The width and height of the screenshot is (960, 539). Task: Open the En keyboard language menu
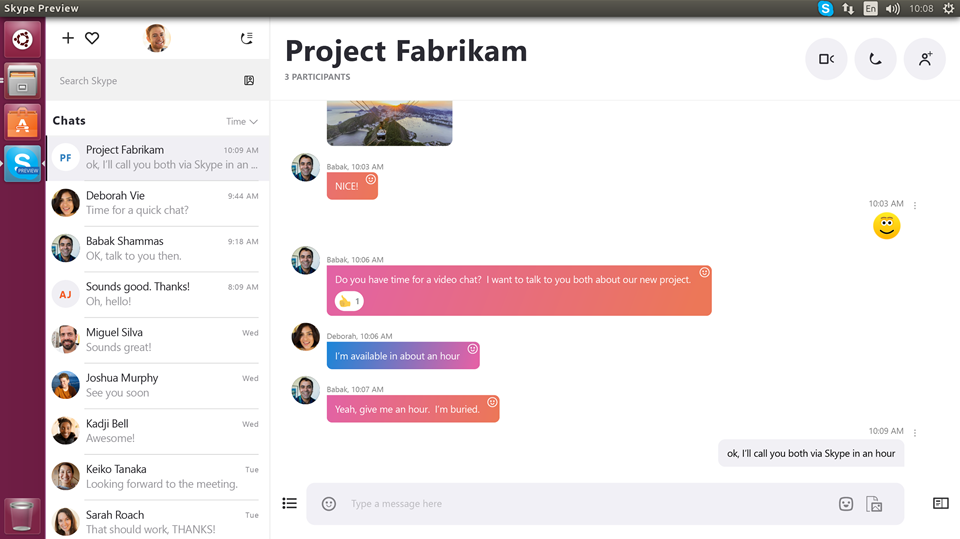click(870, 9)
